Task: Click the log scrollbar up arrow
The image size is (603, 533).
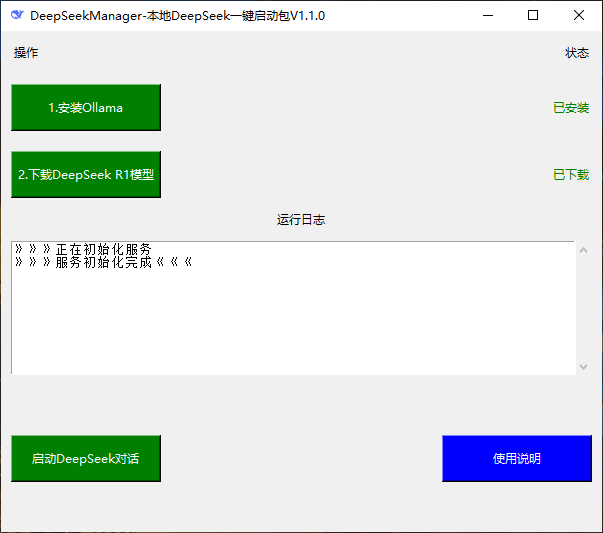Action: pos(583,250)
